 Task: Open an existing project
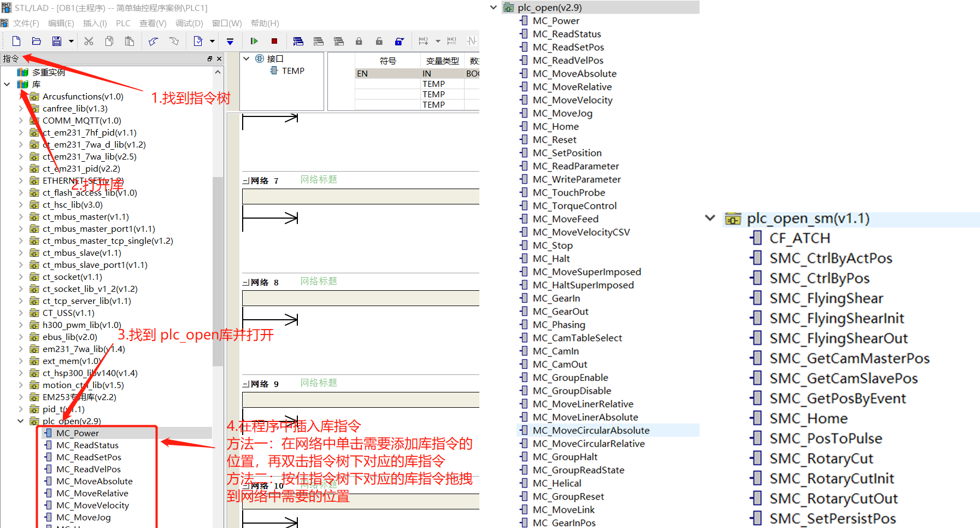(36, 41)
